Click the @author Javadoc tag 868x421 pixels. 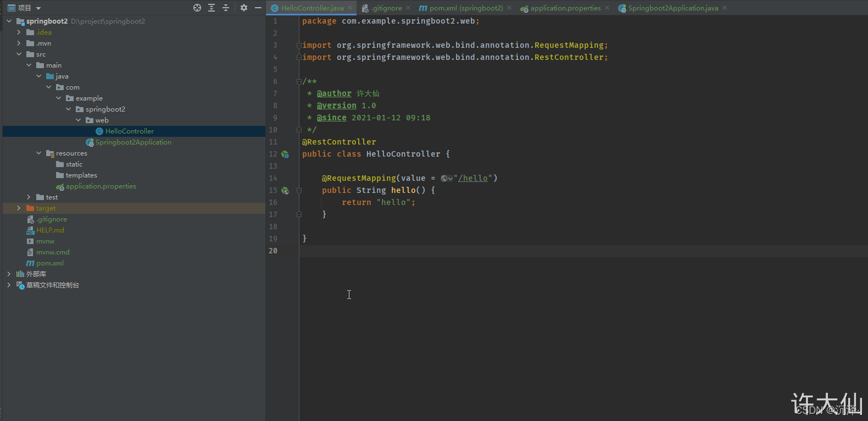334,94
